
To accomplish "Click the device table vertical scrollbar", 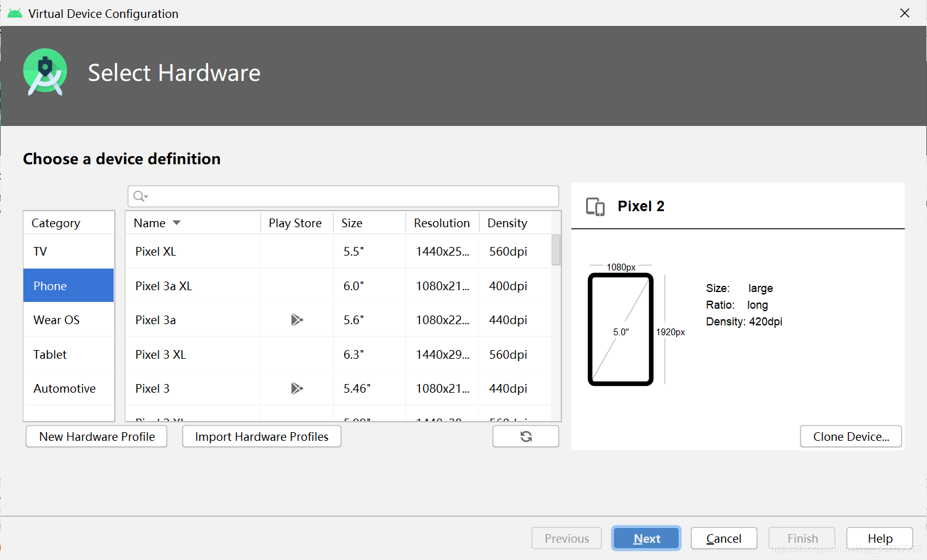I will [x=556, y=250].
